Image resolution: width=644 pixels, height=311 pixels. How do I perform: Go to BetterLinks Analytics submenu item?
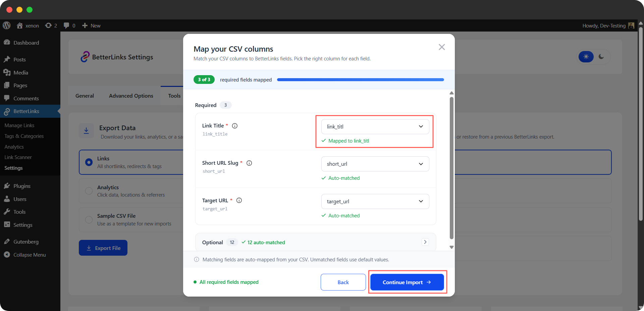pos(14,147)
